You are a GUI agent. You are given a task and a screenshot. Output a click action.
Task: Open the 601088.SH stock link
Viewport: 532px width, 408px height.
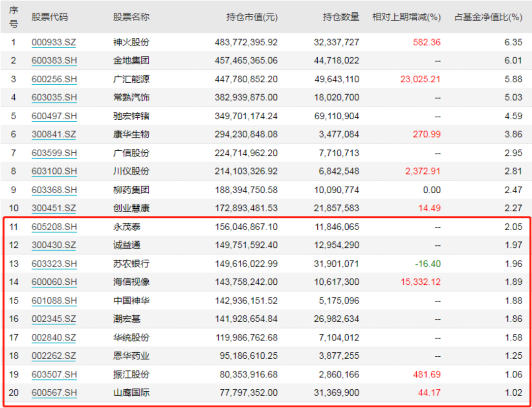click(54, 301)
